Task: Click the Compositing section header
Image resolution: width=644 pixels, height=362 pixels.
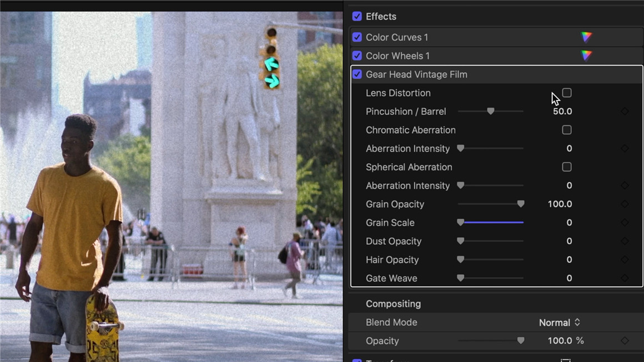Action: point(393,304)
